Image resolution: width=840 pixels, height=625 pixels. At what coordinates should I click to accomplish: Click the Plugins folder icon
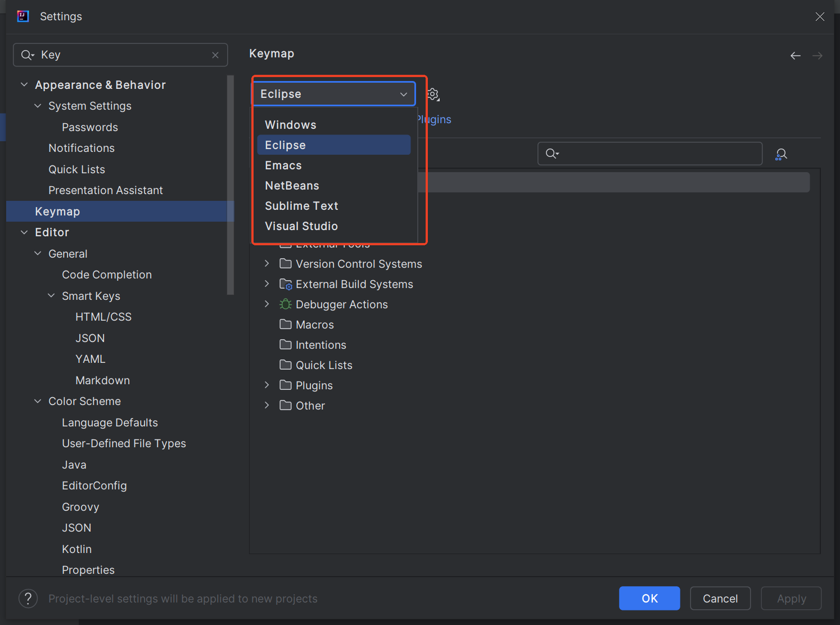coord(286,385)
